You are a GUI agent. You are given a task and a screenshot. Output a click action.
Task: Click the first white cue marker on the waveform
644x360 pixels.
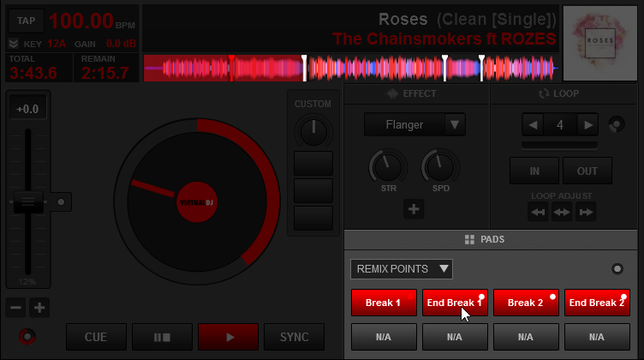(304, 68)
